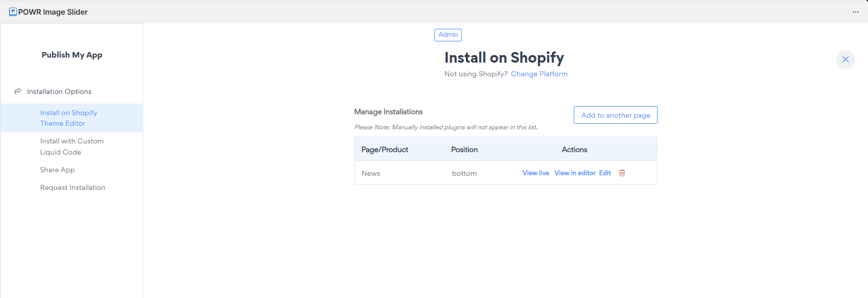Click Add to another page button

(x=616, y=115)
